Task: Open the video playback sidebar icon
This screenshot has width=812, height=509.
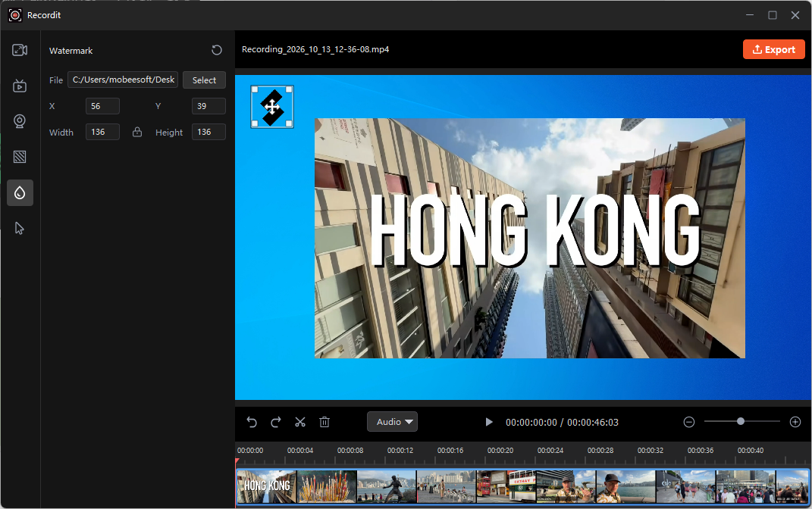Action: pyautogui.click(x=20, y=86)
